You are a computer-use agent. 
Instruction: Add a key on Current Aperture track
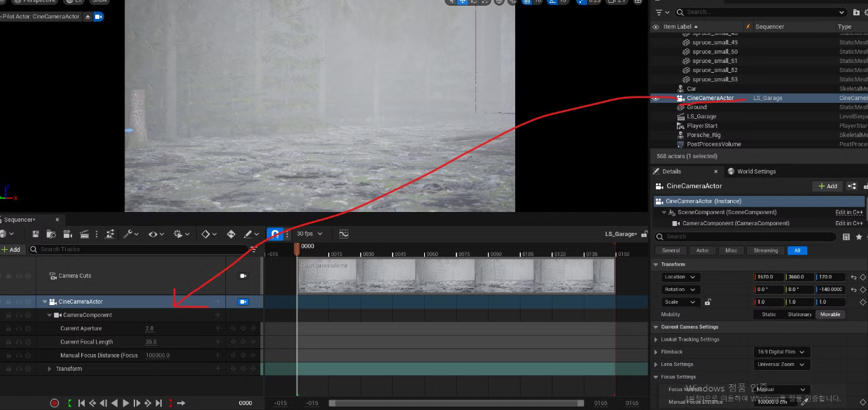pos(243,328)
